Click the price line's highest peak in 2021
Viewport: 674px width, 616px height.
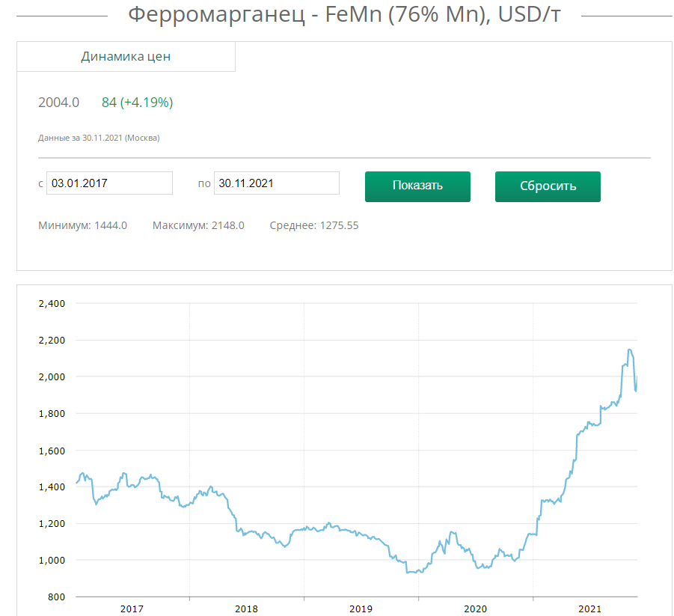coord(630,350)
